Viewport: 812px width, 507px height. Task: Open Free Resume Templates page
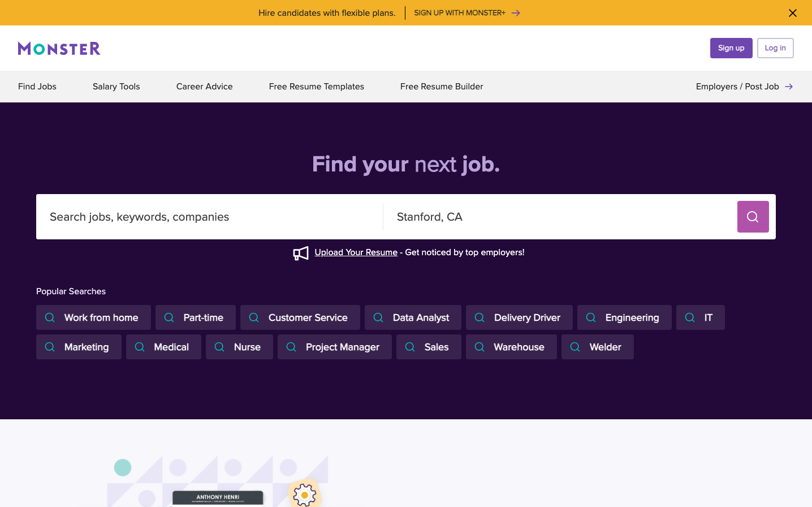(316, 87)
